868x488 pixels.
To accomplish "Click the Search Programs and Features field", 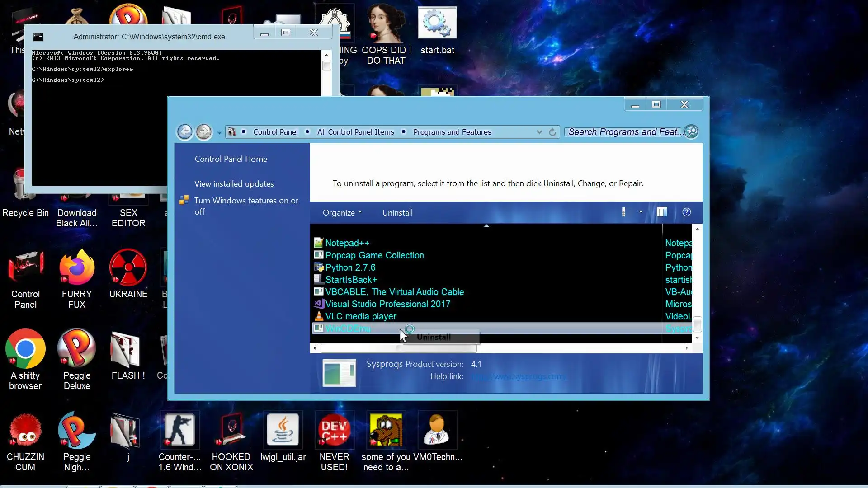I will click(624, 132).
